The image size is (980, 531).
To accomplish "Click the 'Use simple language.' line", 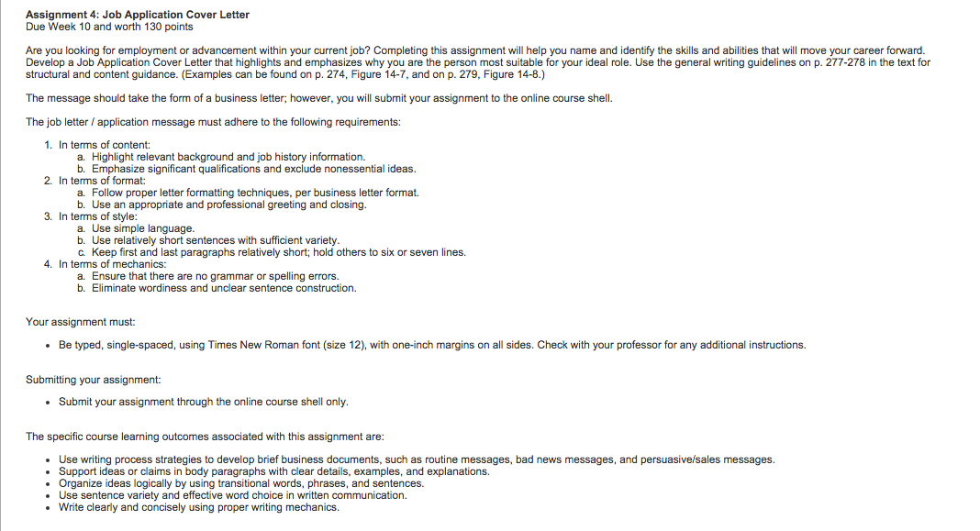I will (x=143, y=228).
